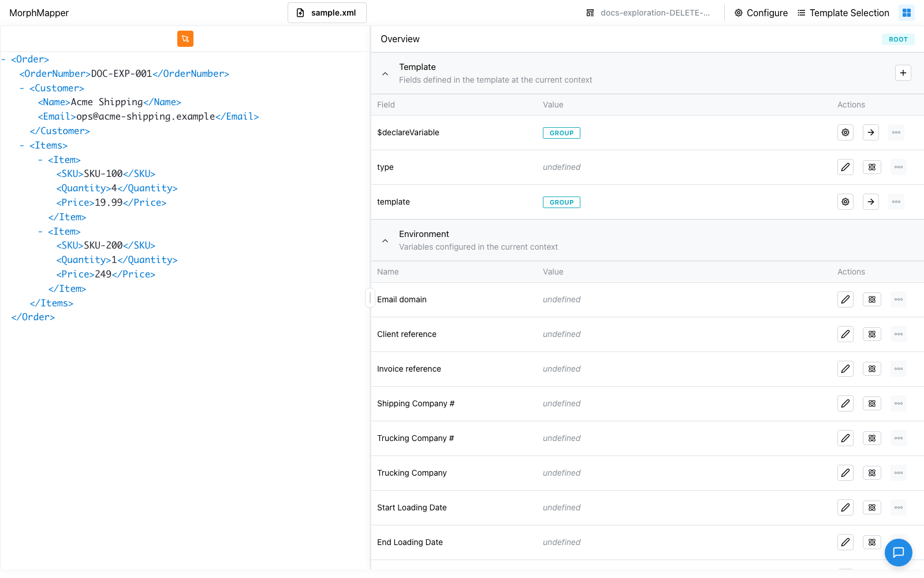Open docs-exploration-DELETE project selector
Image resolution: width=924 pixels, height=578 pixels.
pos(648,13)
